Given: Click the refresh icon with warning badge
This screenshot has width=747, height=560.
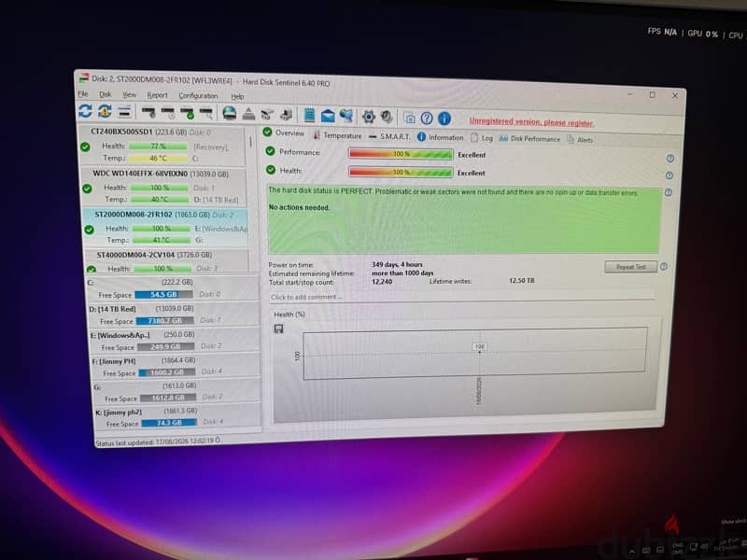Looking at the screenshot, I should pyautogui.click(x=105, y=111).
